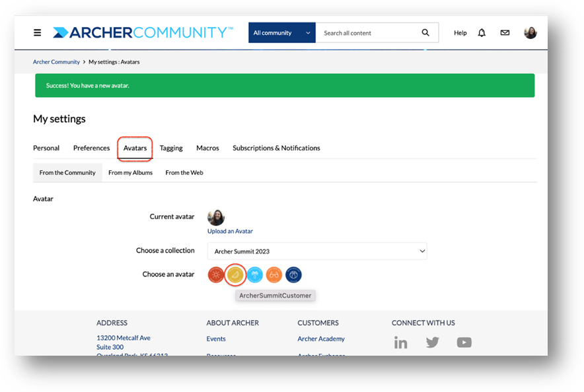Focus the Search all content field
Image resolution: width=584 pixels, height=392 pixels.
click(x=369, y=33)
